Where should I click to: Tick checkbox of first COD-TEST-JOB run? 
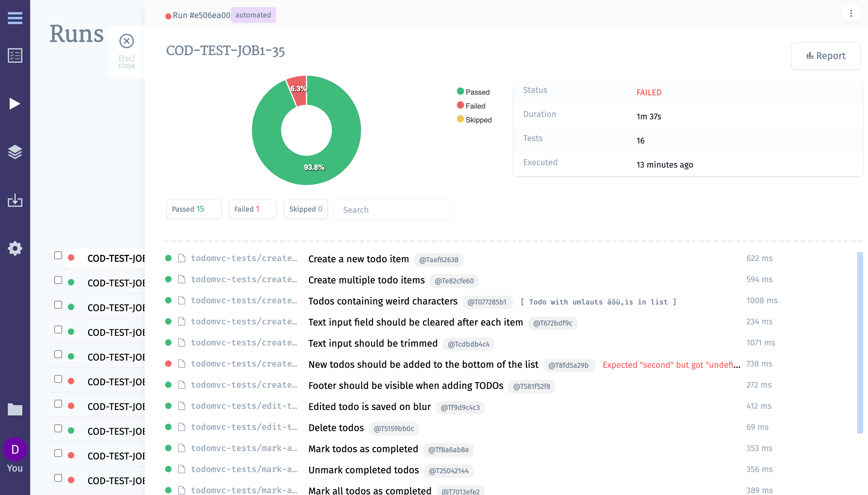pyautogui.click(x=58, y=255)
